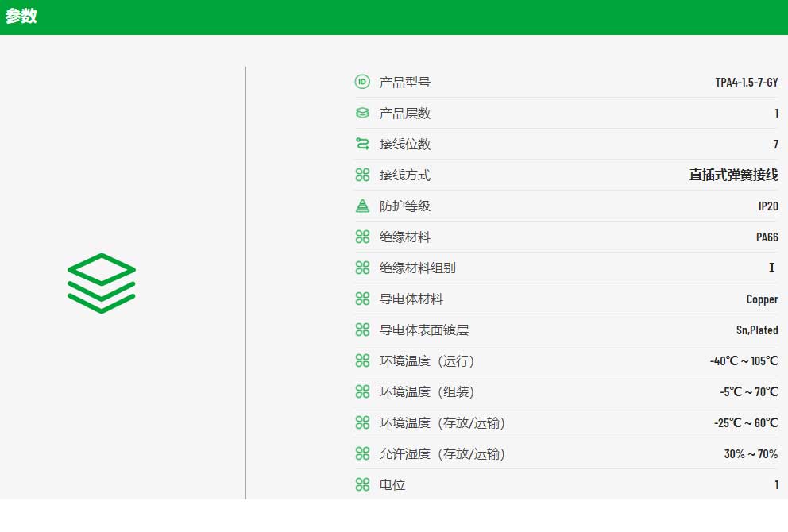Click the 环境温度（组装）label

pos(427,391)
